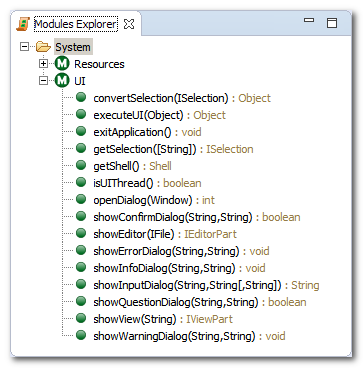363x368 pixels.
Task: Click green dot beside showInputDialog
Action: (81, 284)
